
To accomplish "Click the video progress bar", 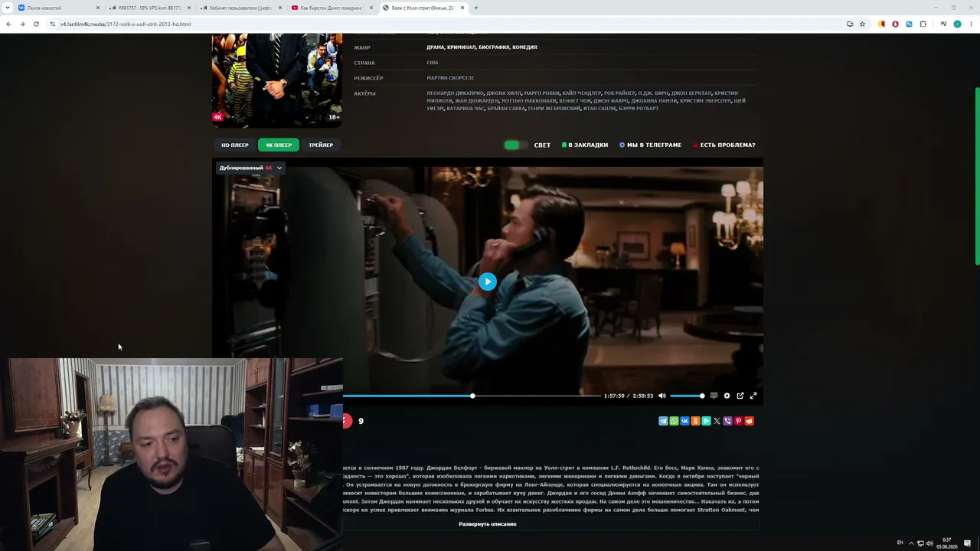I will pos(472,396).
